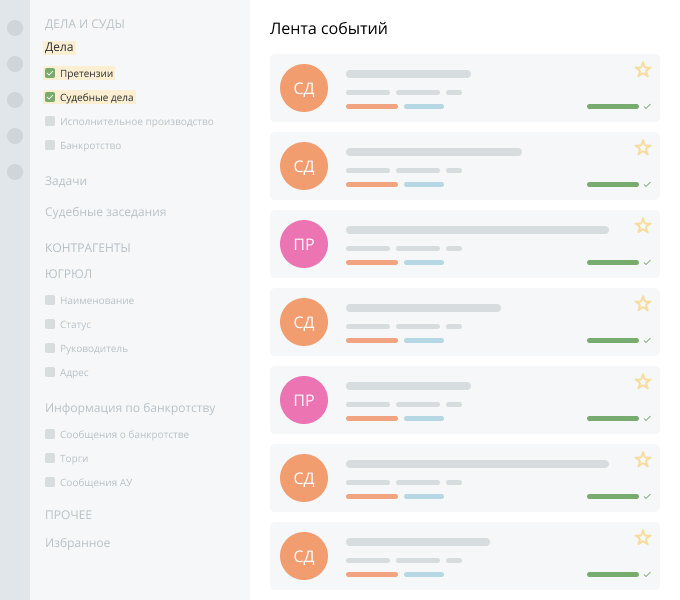Open the Избранное link
This screenshot has height=600, width=680.
77,543
